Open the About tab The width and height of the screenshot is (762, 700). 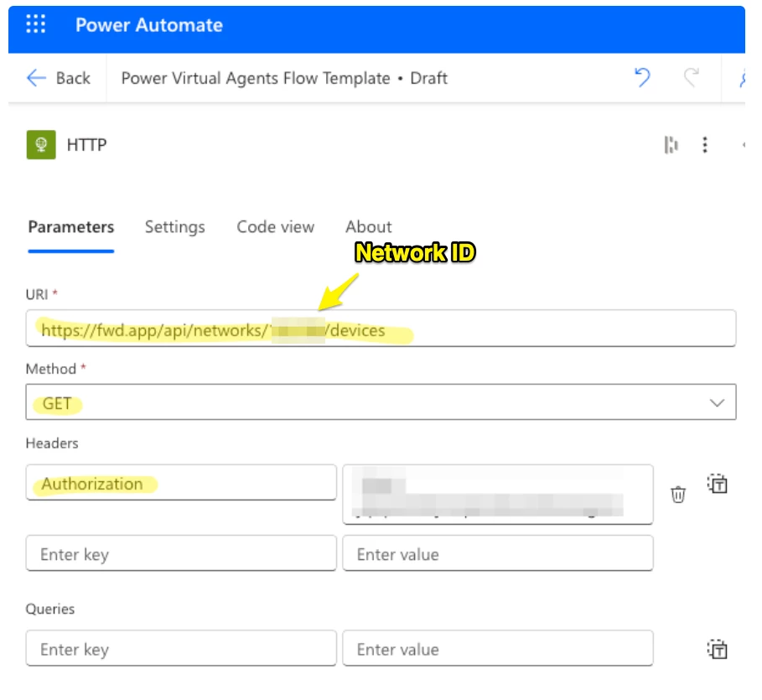[x=368, y=227]
